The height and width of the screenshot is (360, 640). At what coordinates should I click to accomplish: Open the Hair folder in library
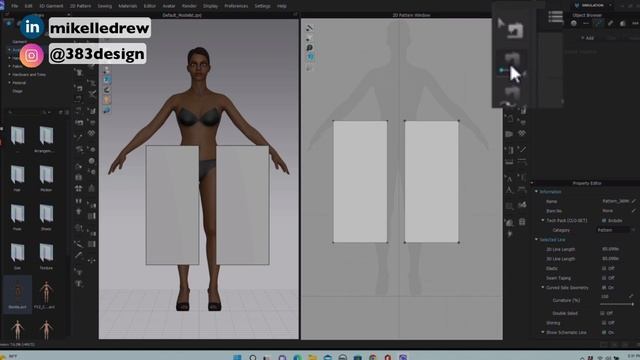(x=17, y=178)
